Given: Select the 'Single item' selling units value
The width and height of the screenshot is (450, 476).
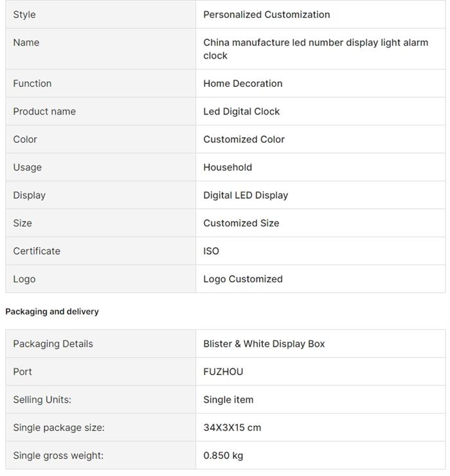Looking at the screenshot, I should (x=228, y=400).
